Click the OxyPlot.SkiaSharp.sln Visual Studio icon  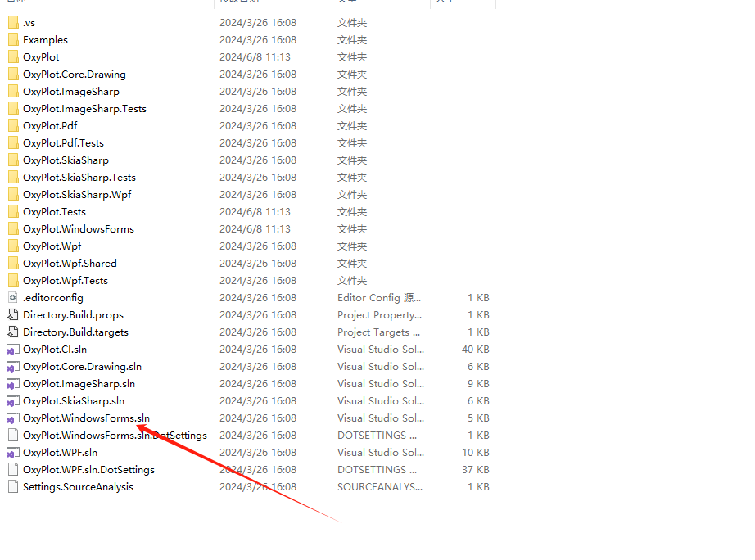coord(13,401)
